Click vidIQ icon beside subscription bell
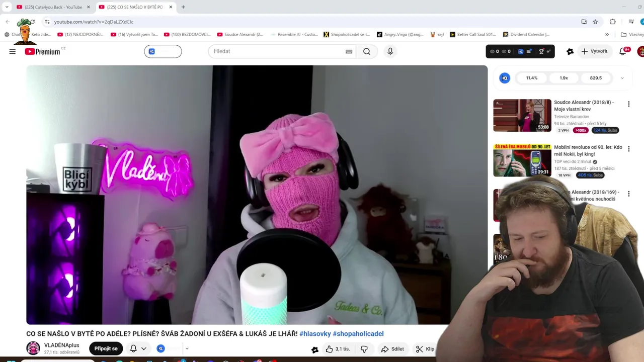644x362 pixels. (x=161, y=348)
